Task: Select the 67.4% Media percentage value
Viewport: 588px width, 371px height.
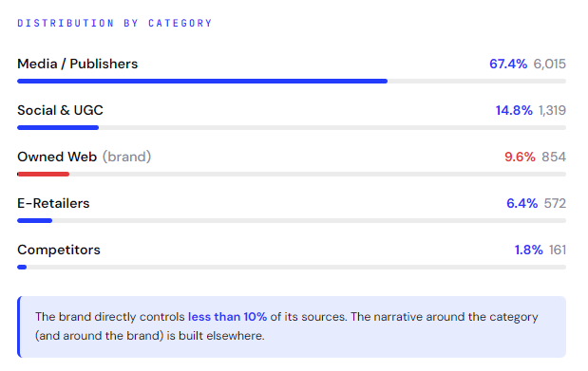Action: tap(508, 65)
